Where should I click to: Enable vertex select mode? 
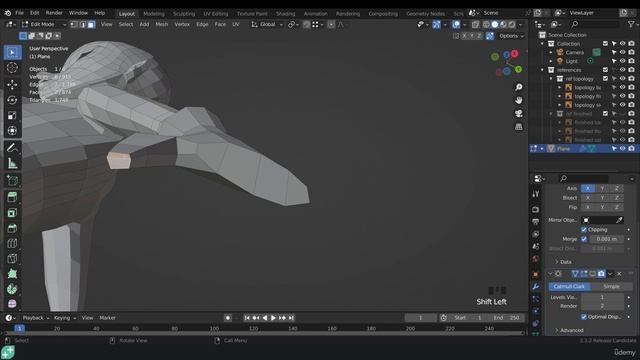74,24
